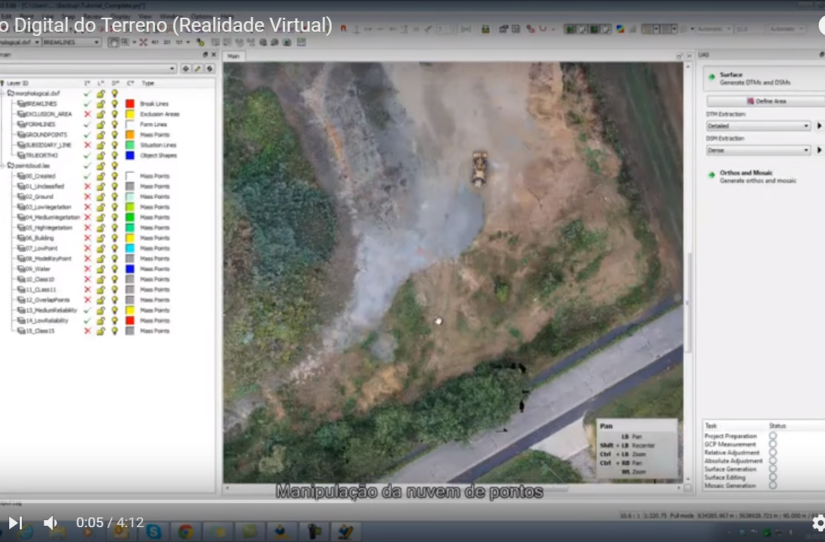Screen dimensions: 825x542
Task: Click Orthos and Mosaic generate item
Action: click(758, 176)
